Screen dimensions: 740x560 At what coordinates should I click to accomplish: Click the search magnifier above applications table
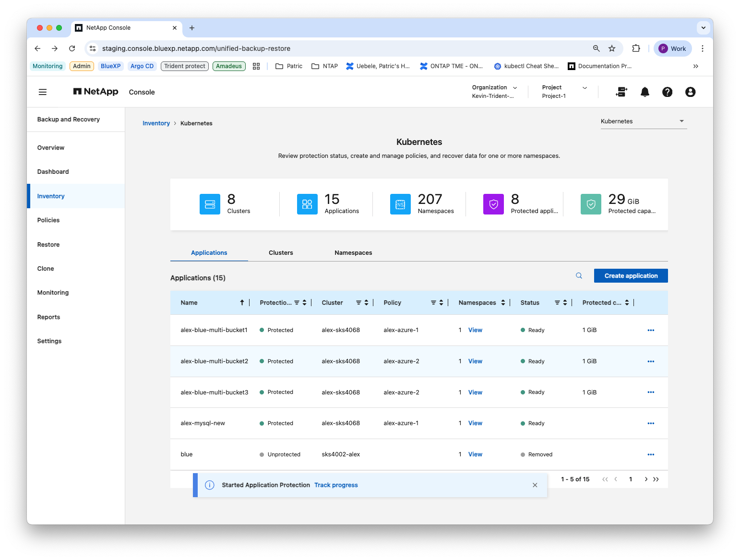click(x=579, y=275)
